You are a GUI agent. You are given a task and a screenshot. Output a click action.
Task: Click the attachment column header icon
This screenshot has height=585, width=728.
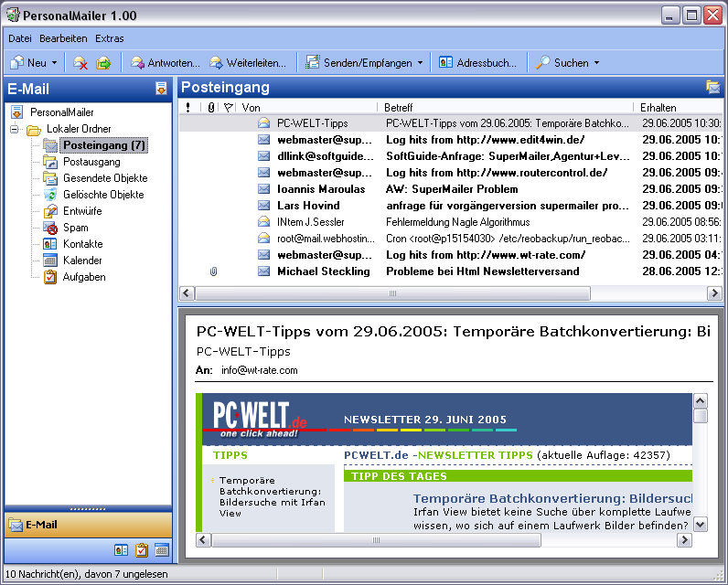point(210,108)
